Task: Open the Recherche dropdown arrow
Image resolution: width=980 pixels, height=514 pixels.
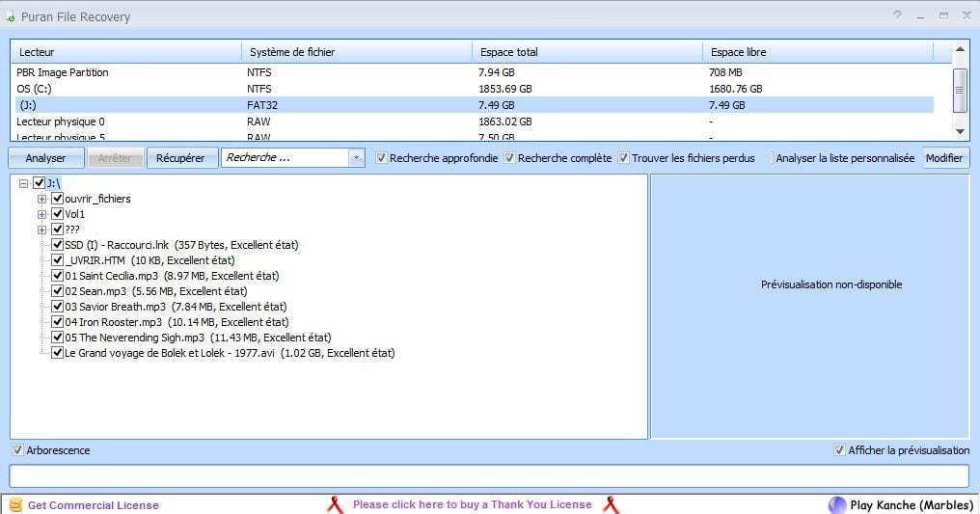Action: 356,158
